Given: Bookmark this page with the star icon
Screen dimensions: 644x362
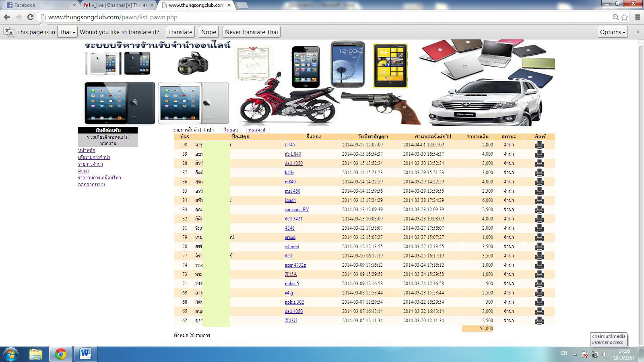Looking at the screenshot, I should 625,17.
